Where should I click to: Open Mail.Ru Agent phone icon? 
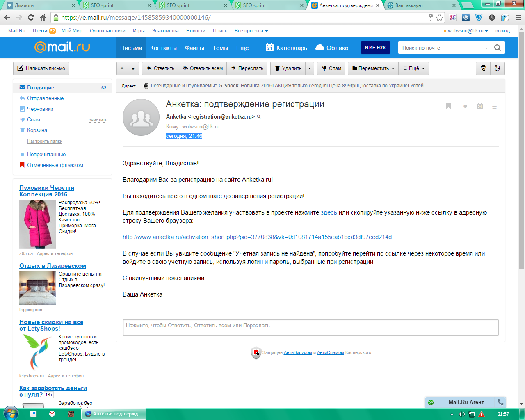pyautogui.click(x=500, y=402)
